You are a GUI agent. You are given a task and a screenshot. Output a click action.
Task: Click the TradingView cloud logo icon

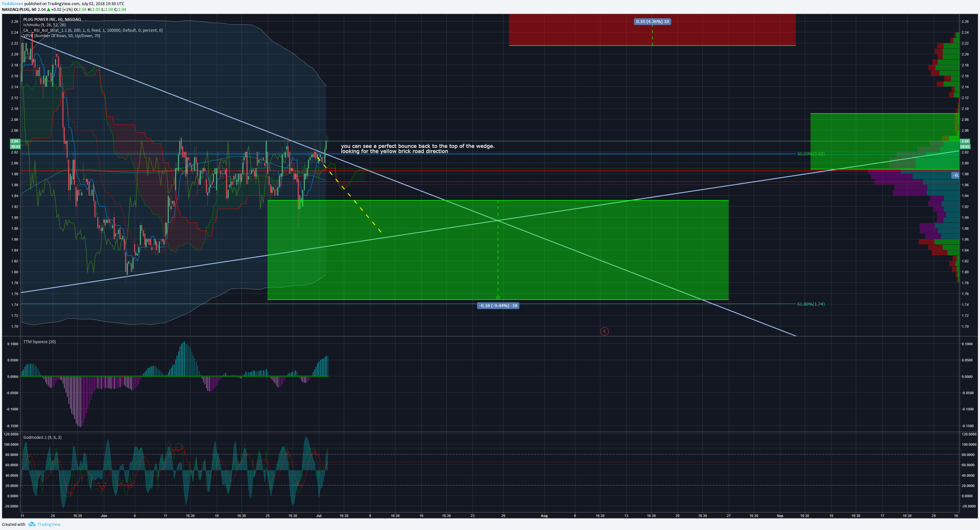tap(32, 524)
